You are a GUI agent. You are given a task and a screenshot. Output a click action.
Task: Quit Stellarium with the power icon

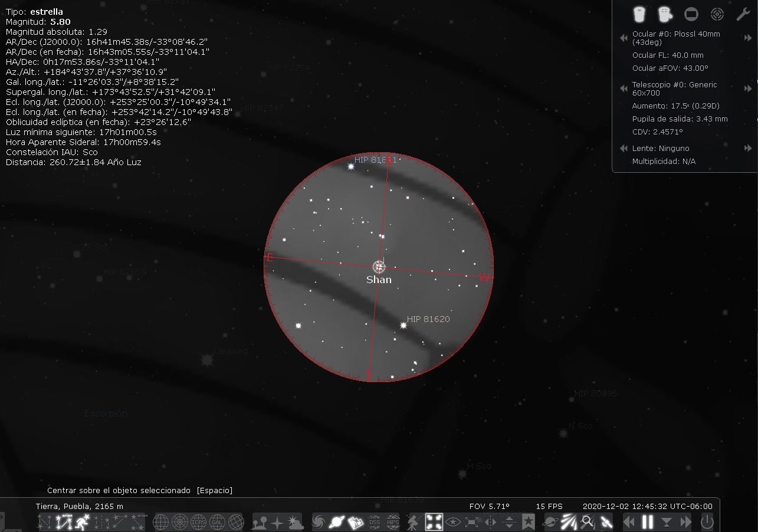pyautogui.click(x=707, y=522)
